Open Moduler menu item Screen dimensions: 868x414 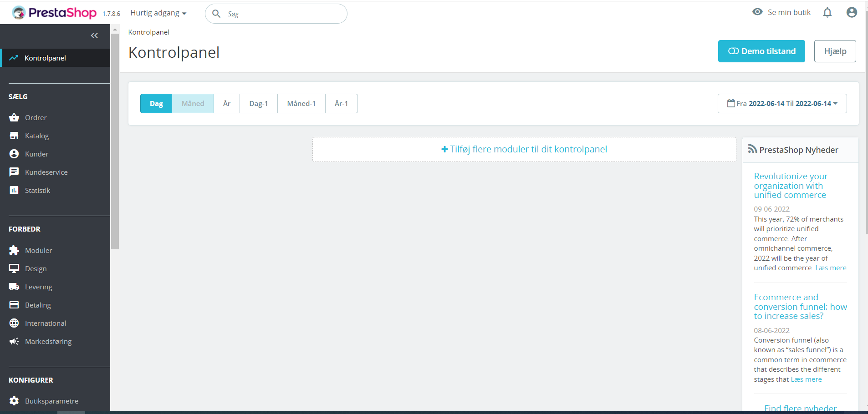pyautogui.click(x=55, y=250)
